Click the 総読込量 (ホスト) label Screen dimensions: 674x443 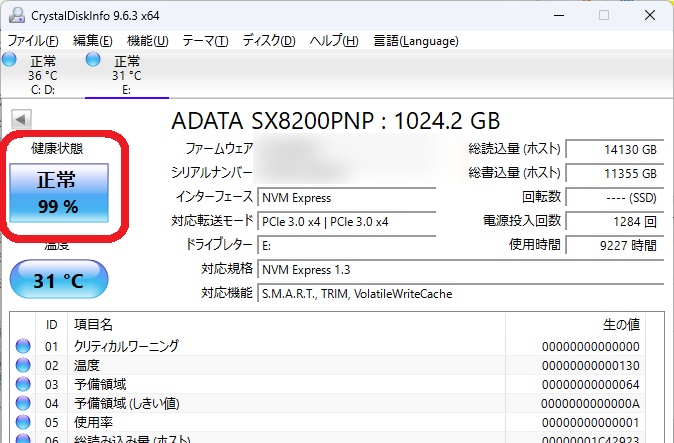pyautogui.click(x=515, y=149)
